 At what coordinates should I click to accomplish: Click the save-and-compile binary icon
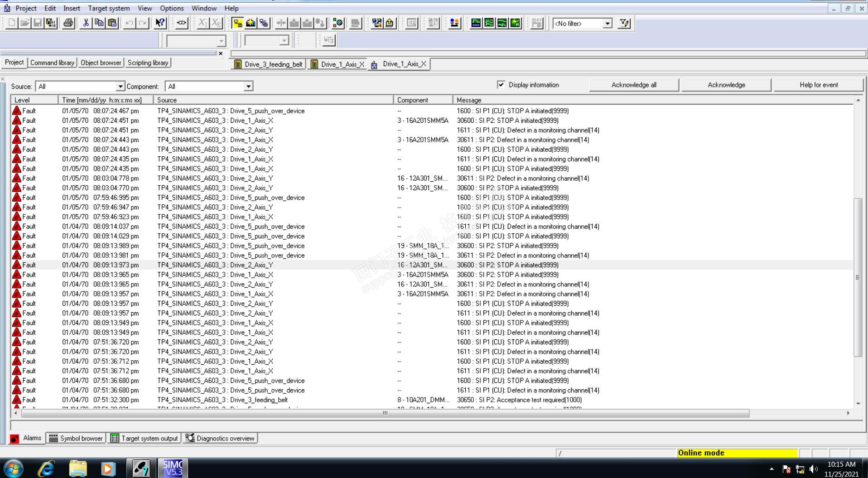51,23
